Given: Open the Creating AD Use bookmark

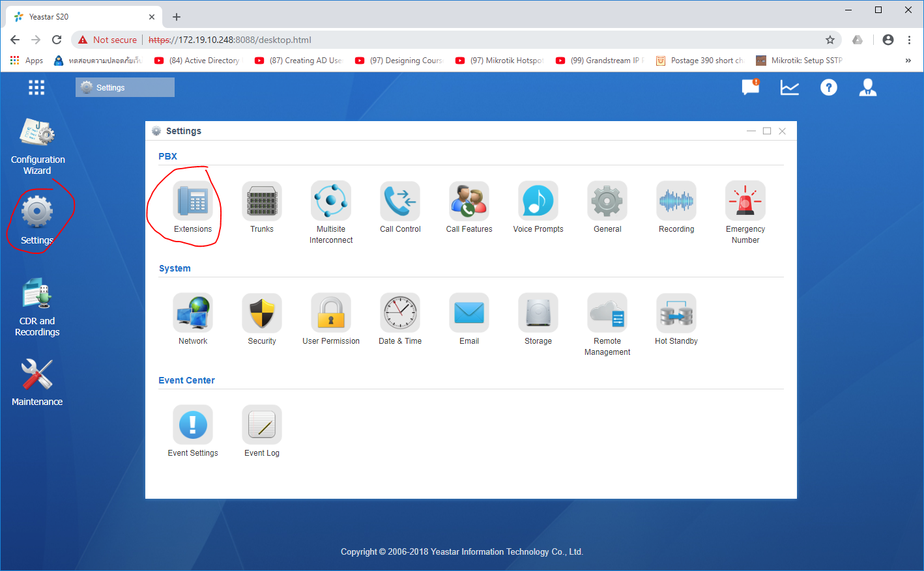Looking at the screenshot, I should click(298, 61).
